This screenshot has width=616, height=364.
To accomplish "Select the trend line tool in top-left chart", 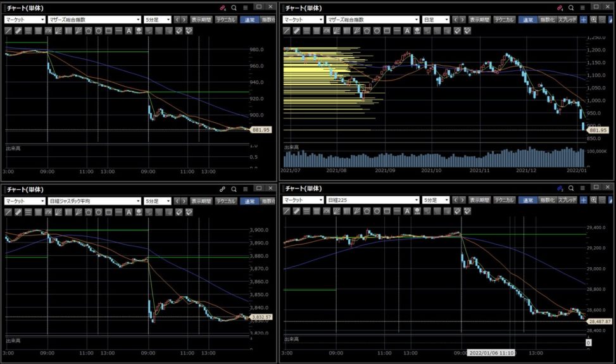I will [8, 30].
